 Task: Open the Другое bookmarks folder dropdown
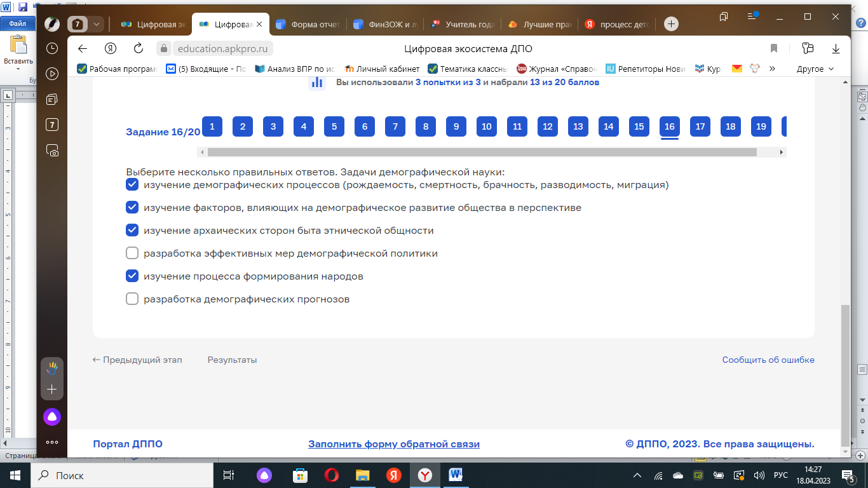pos(815,69)
